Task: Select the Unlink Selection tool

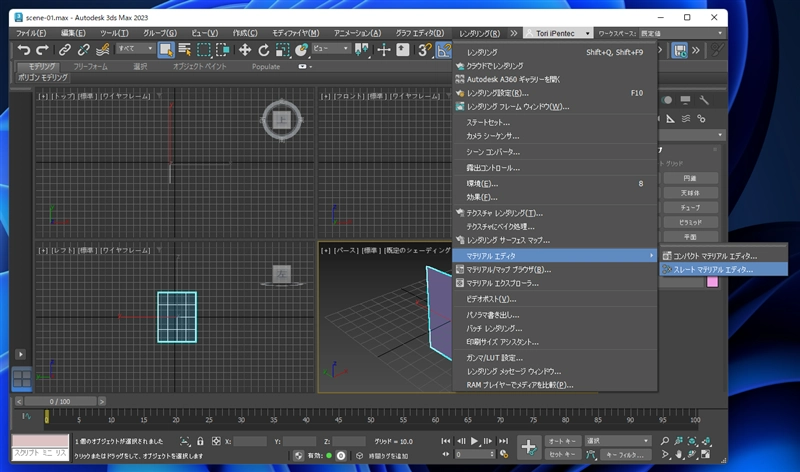Action: 84,49
